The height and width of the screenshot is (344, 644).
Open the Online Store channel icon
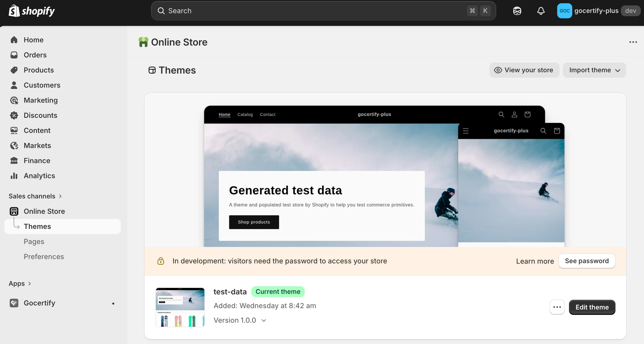14,211
